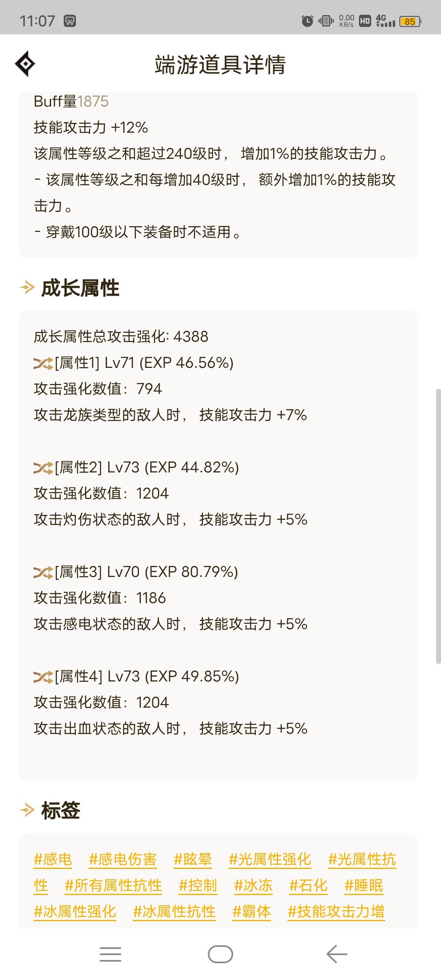Tap shuffle icon beside 属性4 Lv73
The height and width of the screenshot is (980, 441).
point(43,677)
